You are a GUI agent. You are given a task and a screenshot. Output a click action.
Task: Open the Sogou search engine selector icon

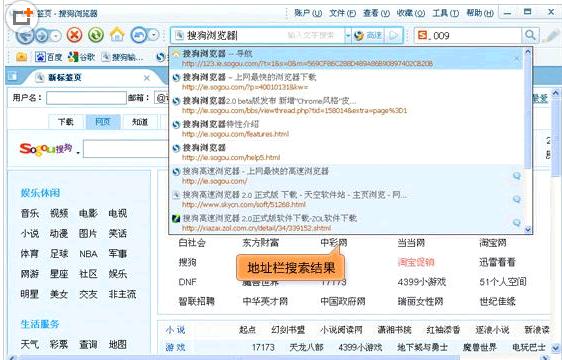[423, 35]
